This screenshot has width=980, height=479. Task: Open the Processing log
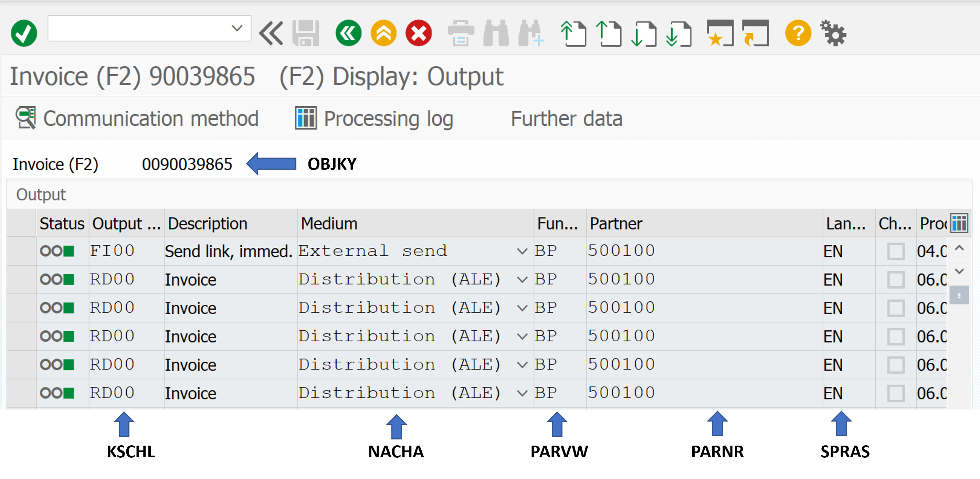pyautogui.click(x=375, y=118)
